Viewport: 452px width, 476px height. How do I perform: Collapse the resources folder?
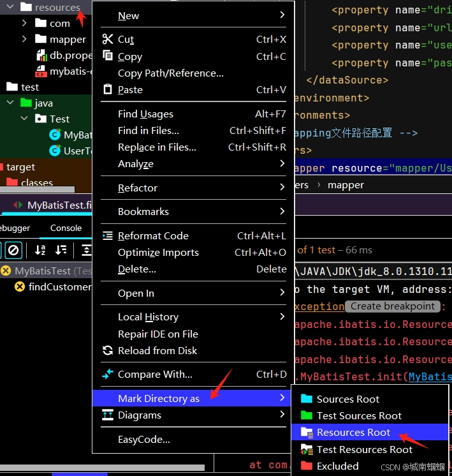coord(10,6)
